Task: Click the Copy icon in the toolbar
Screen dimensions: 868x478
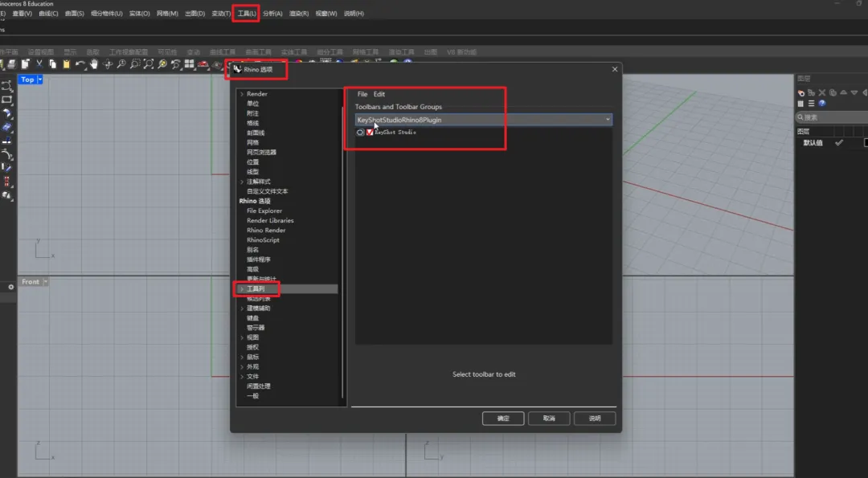Action: coord(52,64)
